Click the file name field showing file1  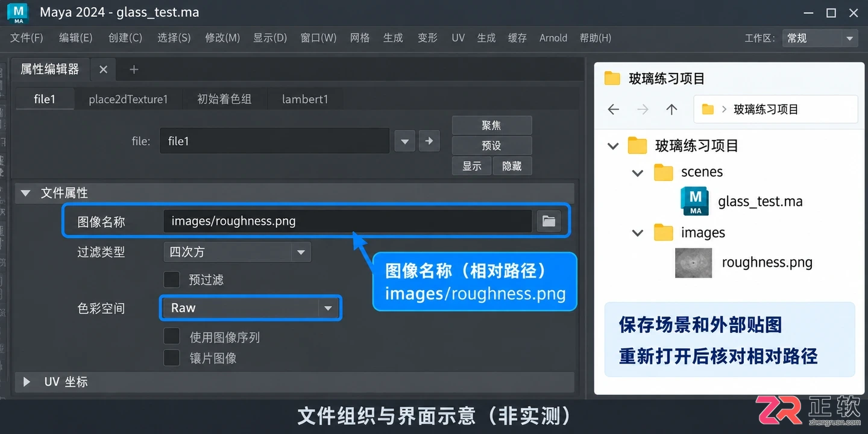(274, 141)
